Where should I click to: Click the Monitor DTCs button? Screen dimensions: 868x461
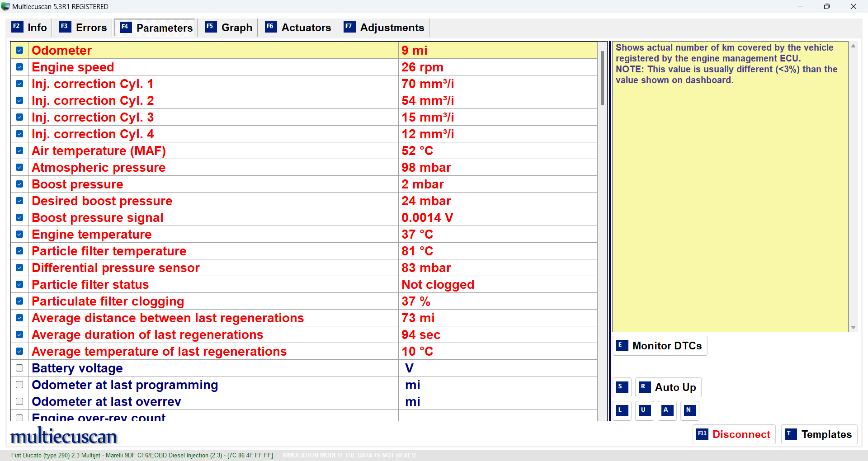tap(660, 346)
